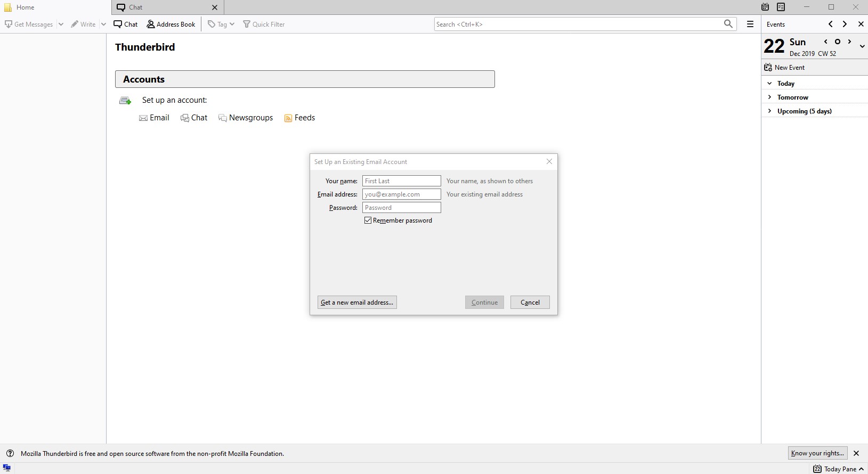Close the Set Up Email Account dialog
868x474 pixels.
click(x=549, y=161)
